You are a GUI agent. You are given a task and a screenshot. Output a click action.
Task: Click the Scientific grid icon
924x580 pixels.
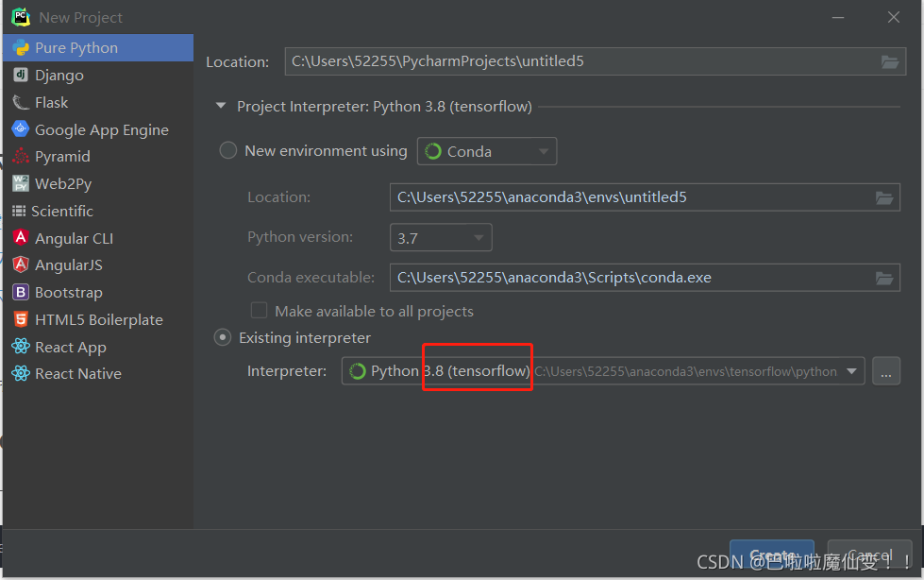pyautogui.click(x=19, y=211)
